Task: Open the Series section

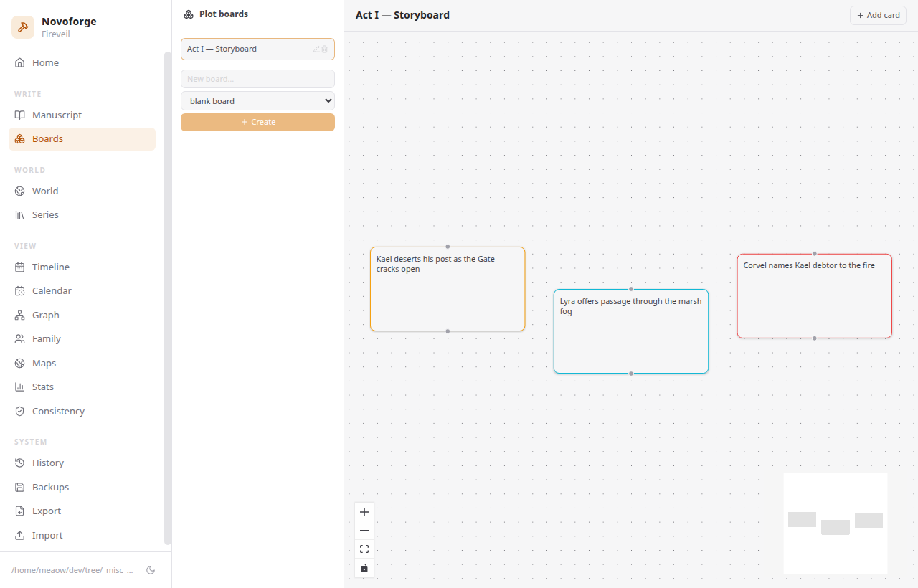Action: pos(82,215)
